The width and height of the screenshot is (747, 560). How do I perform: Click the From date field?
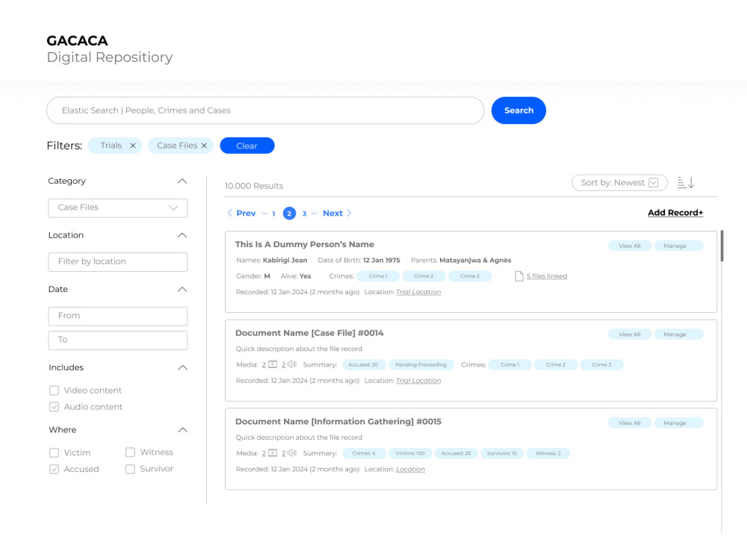(x=118, y=316)
